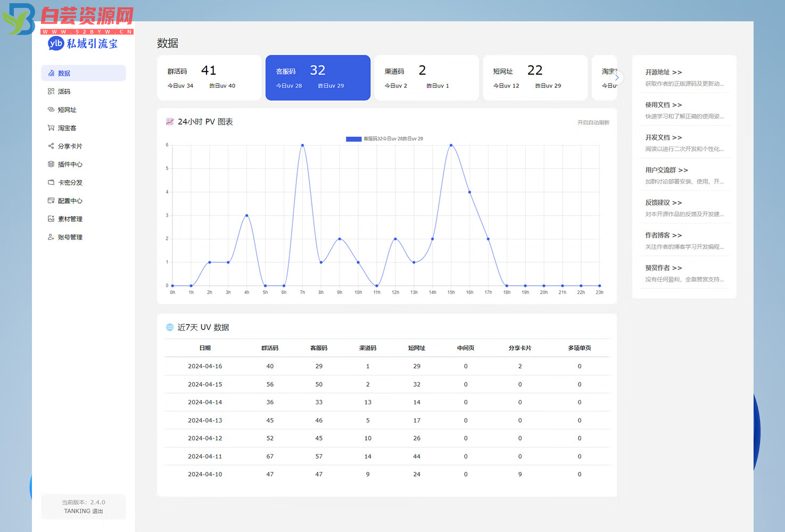Screen dimensions: 785x532
Task: Click the 卡密分发 card sidebar icon
Action: pyautogui.click(x=51, y=182)
